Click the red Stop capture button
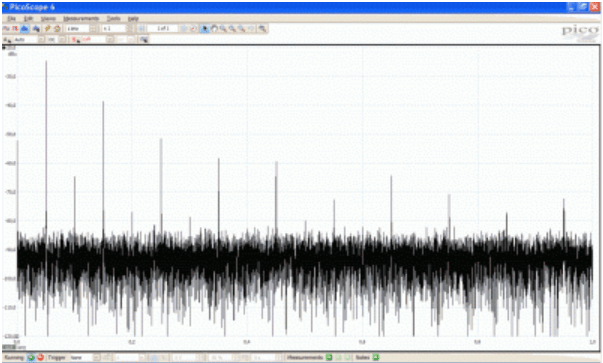 [x=40, y=358]
